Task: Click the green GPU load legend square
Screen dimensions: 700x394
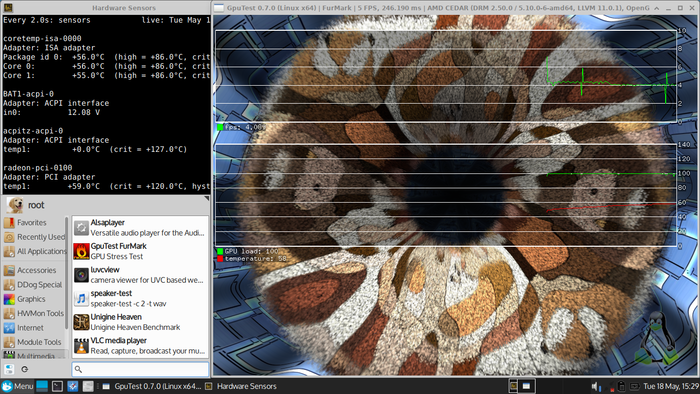Action: coord(220,251)
